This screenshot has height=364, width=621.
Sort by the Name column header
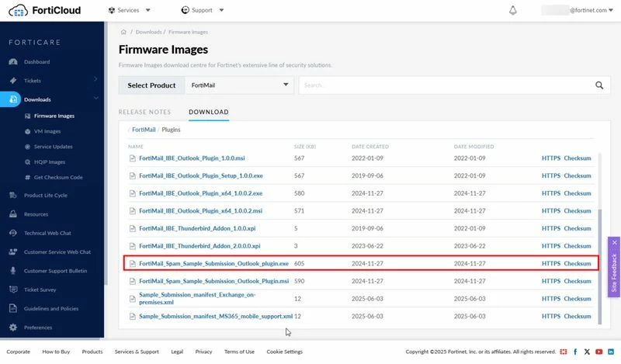135,147
